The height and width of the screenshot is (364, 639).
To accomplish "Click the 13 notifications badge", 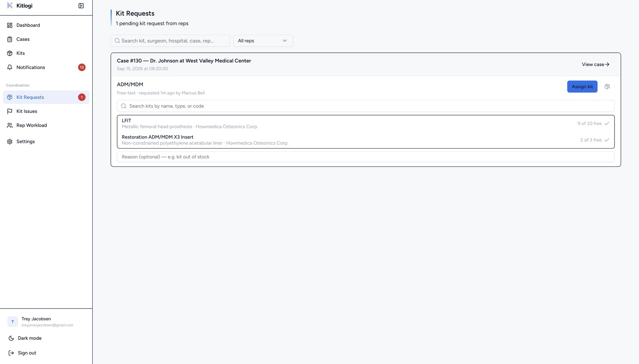I will [x=82, y=67].
